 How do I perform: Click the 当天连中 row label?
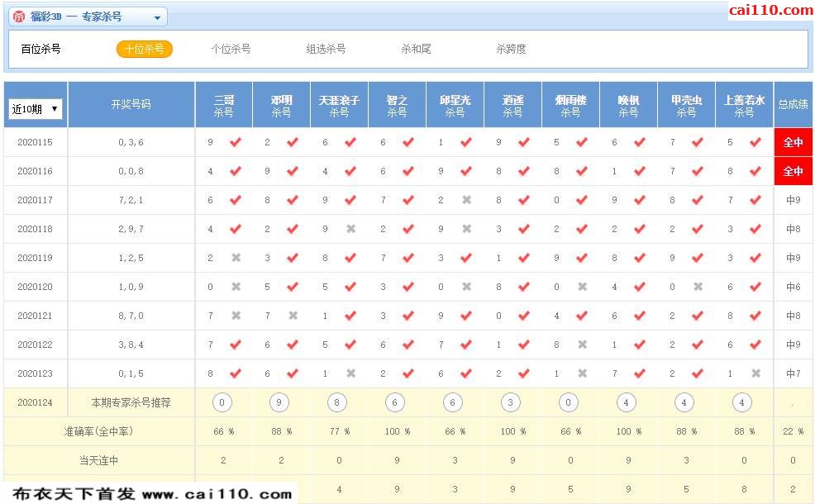coord(98,461)
